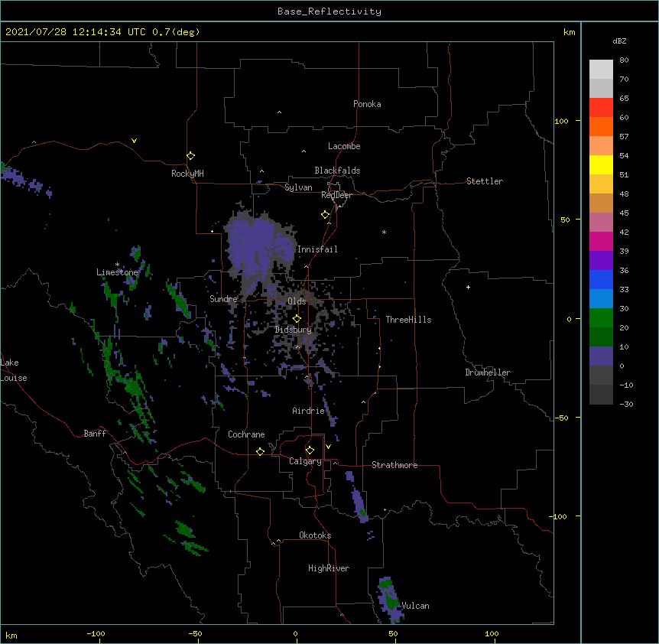Click the white asterisk east of Innisfail
This screenshot has height=644, width=659.
click(384, 232)
